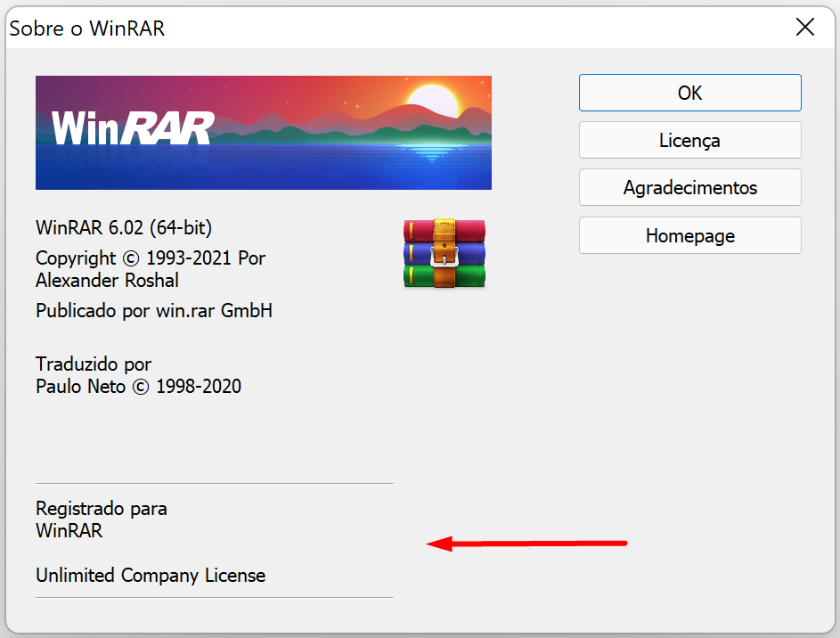
Task: Click the WinRAR name under Registrado para
Action: [x=69, y=531]
